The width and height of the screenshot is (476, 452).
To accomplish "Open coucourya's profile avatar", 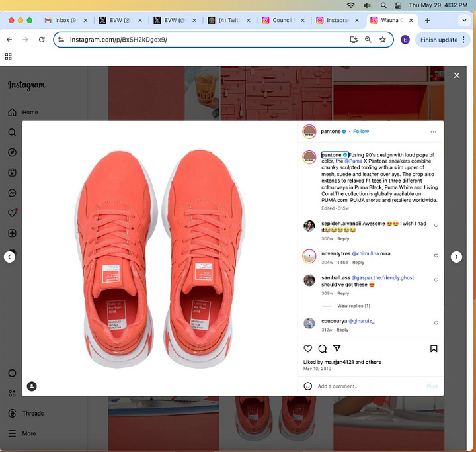I will coord(309,323).
